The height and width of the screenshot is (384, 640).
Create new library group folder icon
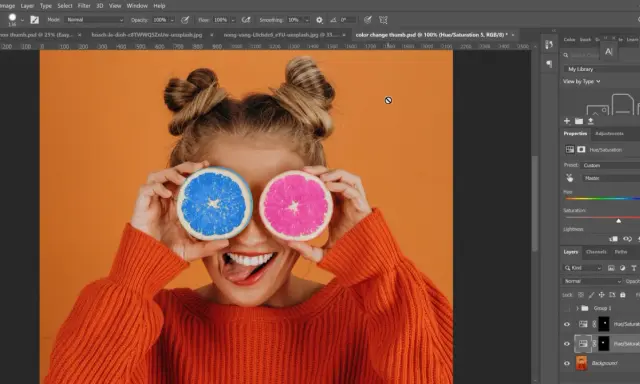point(579,121)
